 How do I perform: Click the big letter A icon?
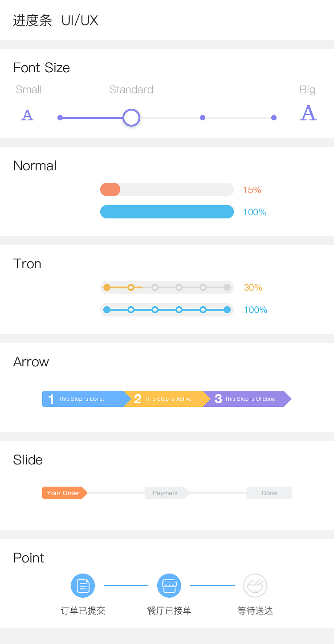[308, 113]
